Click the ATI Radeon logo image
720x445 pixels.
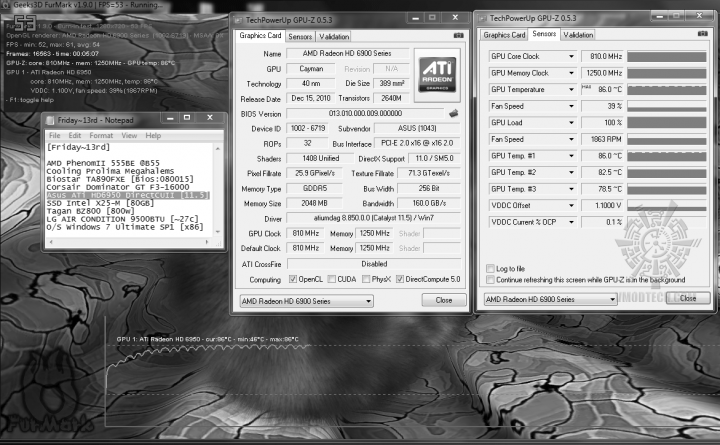(437, 75)
